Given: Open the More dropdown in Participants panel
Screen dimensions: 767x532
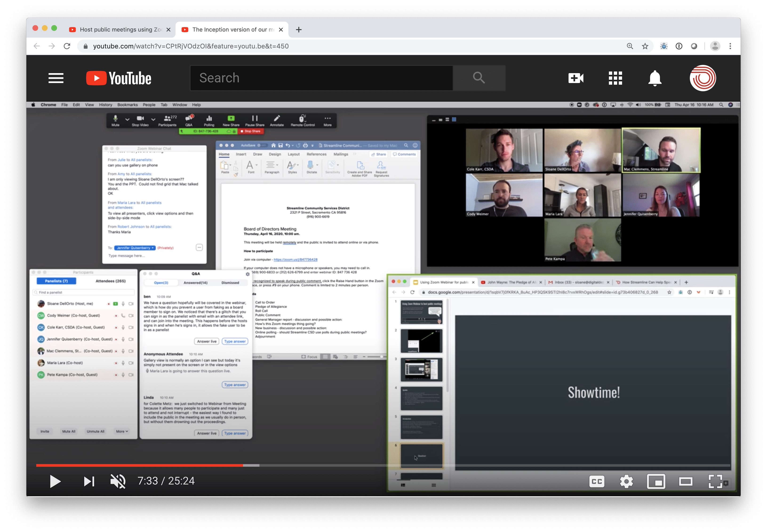Looking at the screenshot, I should pyautogui.click(x=122, y=431).
